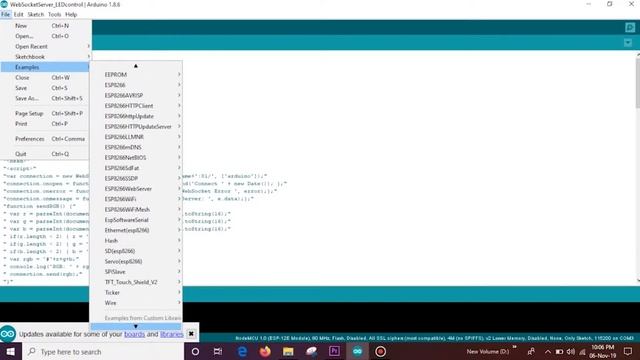Image resolution: width=640 pixels, height=360 pixels.
Task: Open the tab options dropdown arrow
Action: [628, 42]
